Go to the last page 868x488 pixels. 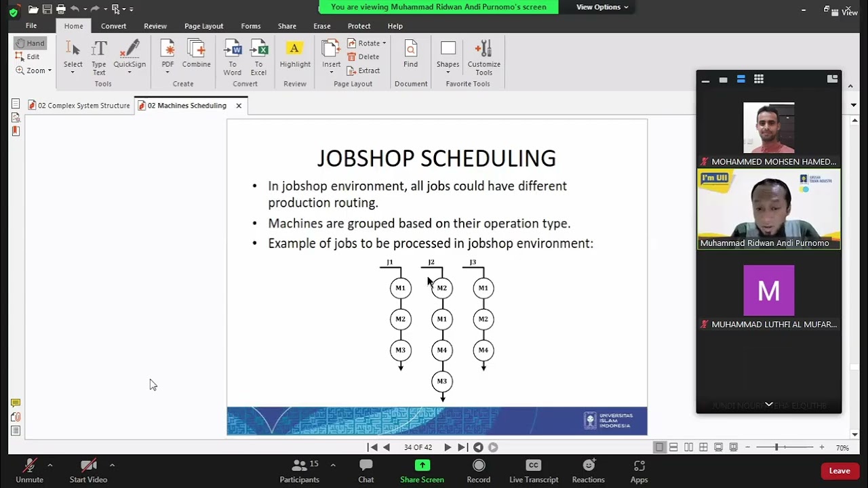click(x=462, y=447)
